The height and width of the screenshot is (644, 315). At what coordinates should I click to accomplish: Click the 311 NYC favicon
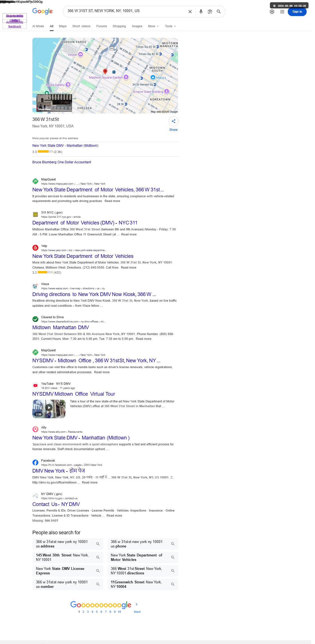click(35, 214)
